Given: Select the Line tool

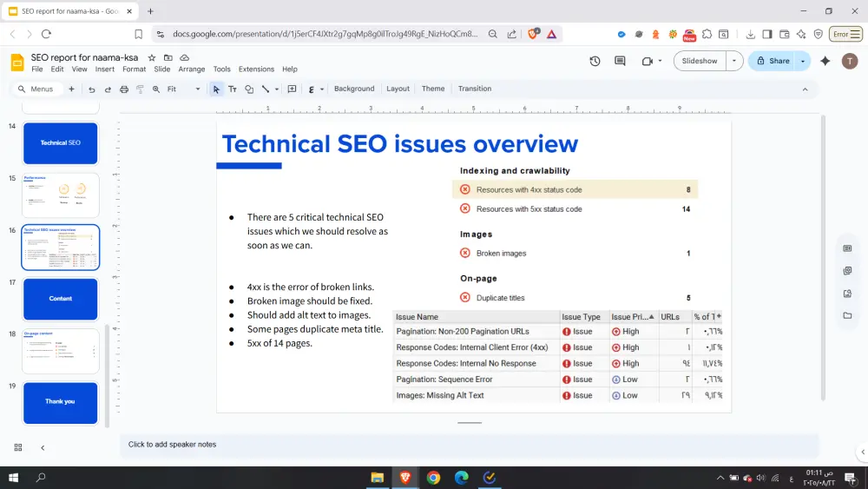Looking at the screenshot, I should point(266,89).
